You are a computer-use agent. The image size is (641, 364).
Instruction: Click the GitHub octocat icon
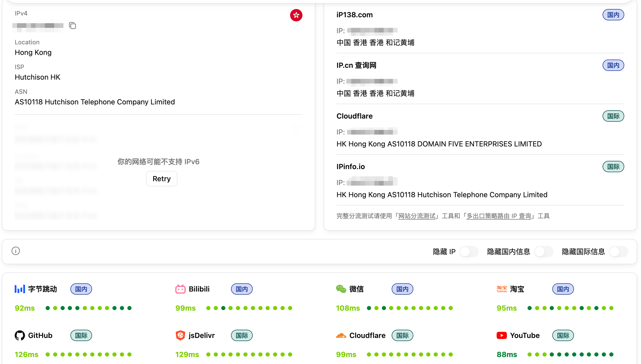coord(20,335)
